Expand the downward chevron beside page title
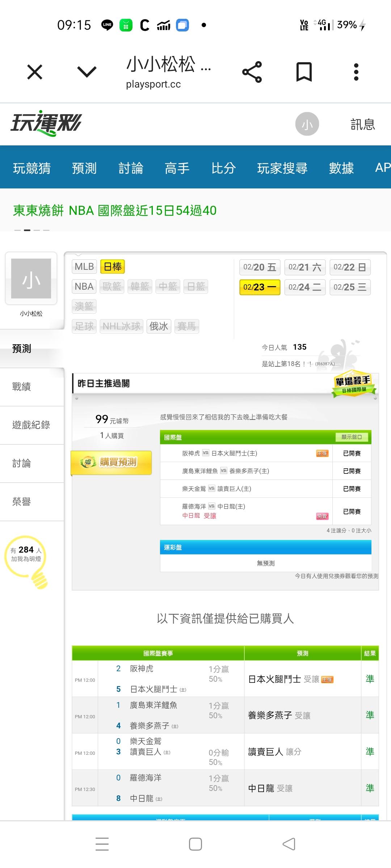This screenshot has height=868, width=391. 87,72
